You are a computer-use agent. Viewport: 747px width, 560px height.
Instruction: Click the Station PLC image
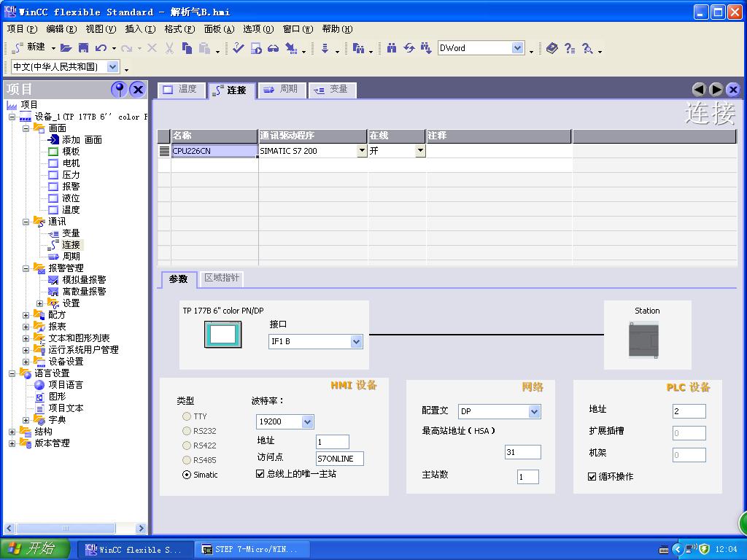[643, 340]
